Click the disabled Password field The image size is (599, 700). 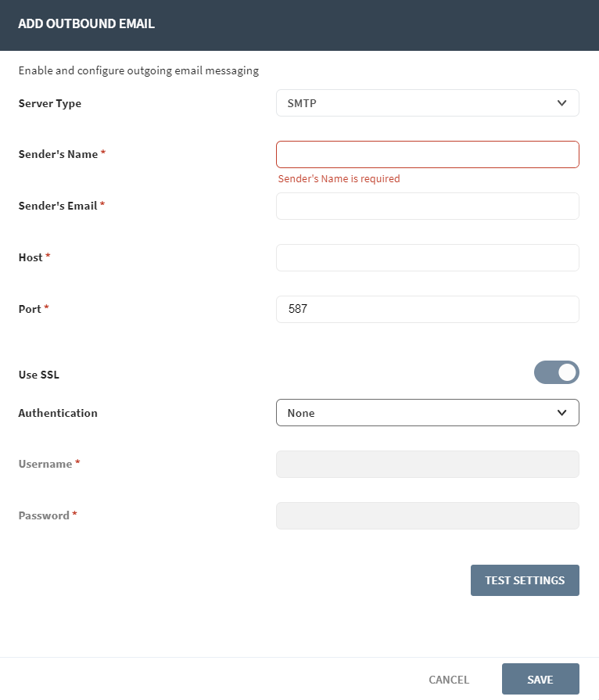428,516
